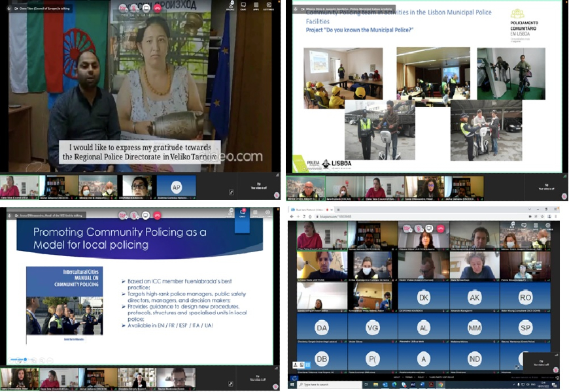Screen dimensions: 569x392
Task: Share screen in top-left meeting window
Action: (146, 8)
